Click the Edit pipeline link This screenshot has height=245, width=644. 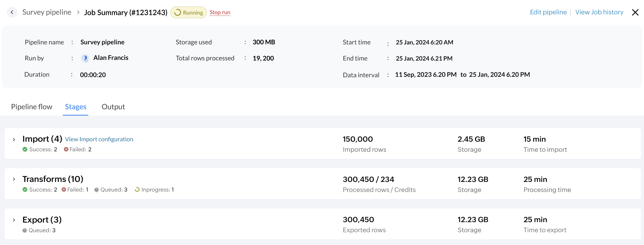click(x=548, y=12)
